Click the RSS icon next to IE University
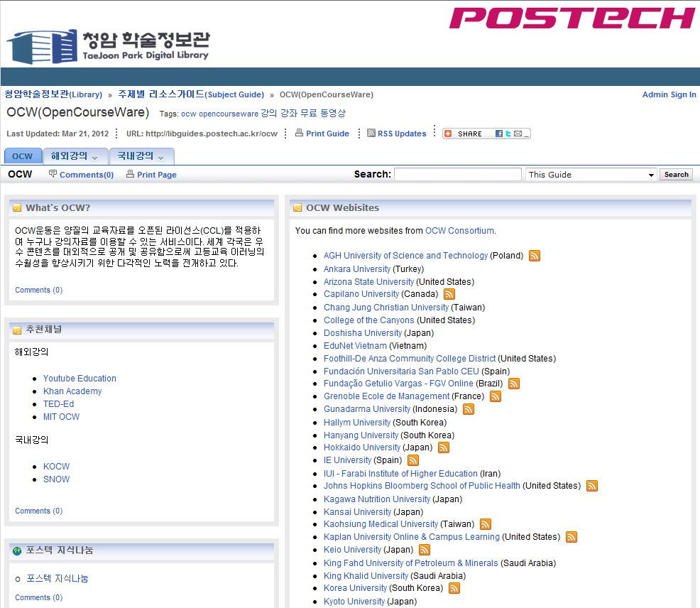Image resolution: width=700 pixels, height=608 pixels. coord(413,460)
